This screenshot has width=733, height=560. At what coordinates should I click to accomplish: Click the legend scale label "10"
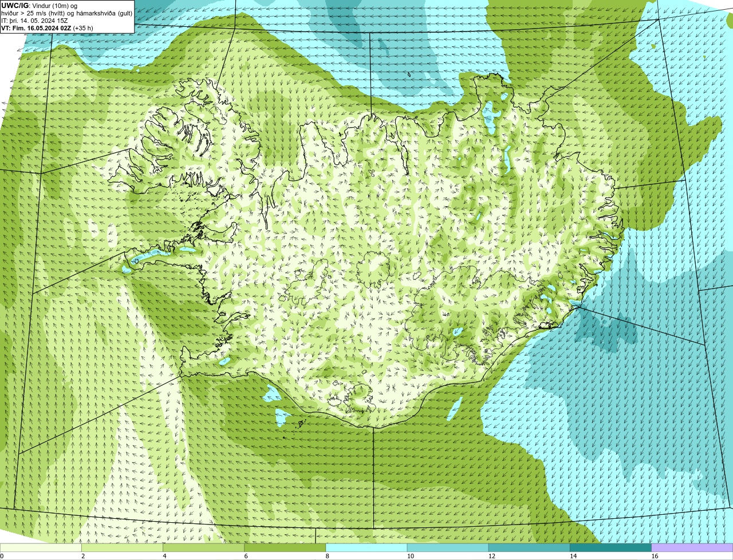click(410, 556)
